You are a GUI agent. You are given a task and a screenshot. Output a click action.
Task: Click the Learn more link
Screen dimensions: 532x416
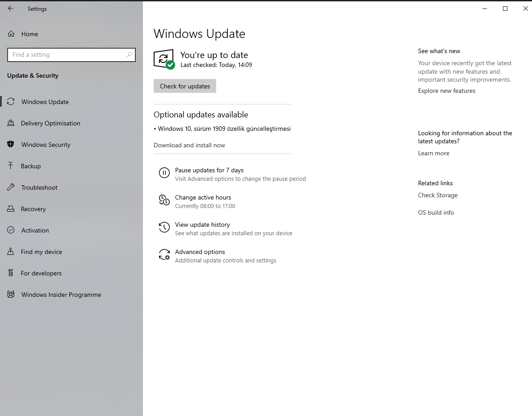click(434, 153)
